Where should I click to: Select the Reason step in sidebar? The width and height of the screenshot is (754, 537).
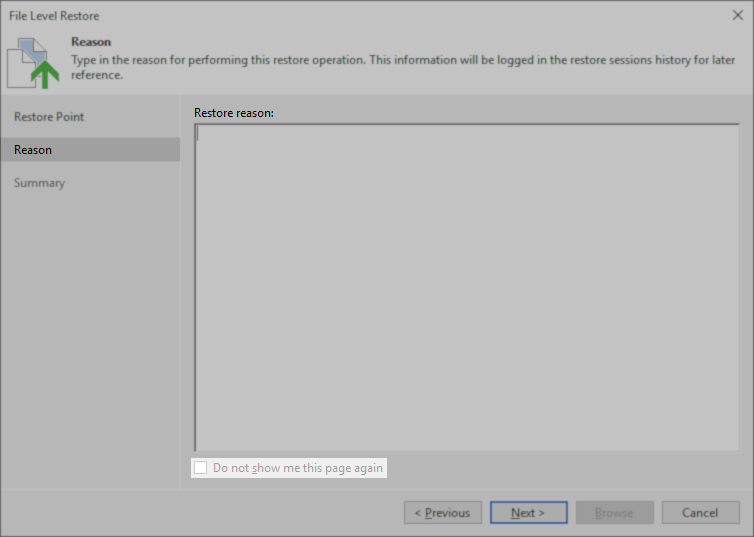[90, 150]
